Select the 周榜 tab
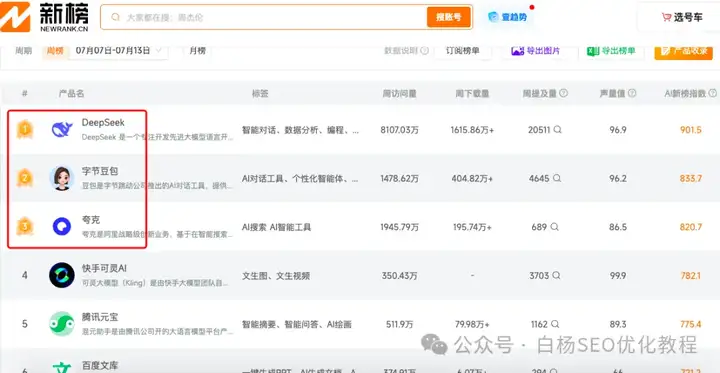The image size is (720, 373). (x=55, y=51)
